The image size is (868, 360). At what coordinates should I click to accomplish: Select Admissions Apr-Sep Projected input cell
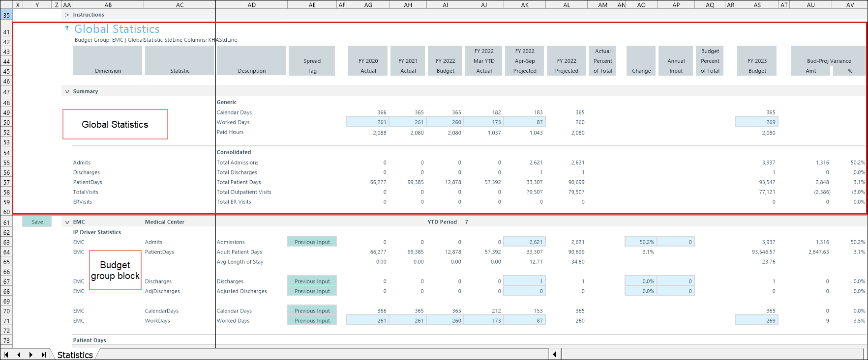coord(524,242)
